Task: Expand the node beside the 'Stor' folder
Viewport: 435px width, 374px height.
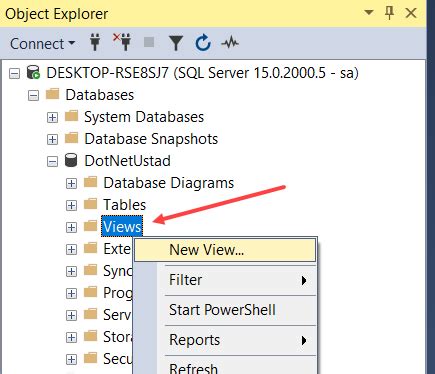Action: [x=71, y=337]
